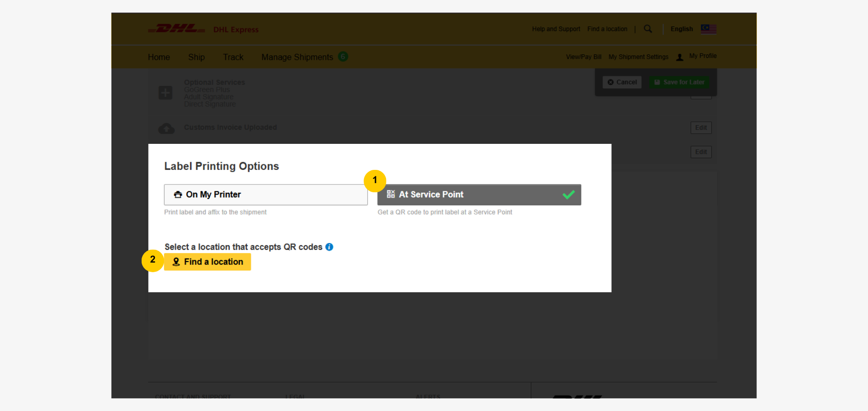Click the DHL Express title text
This screenshot has width=868, height=411.
[x=236, y=30]
